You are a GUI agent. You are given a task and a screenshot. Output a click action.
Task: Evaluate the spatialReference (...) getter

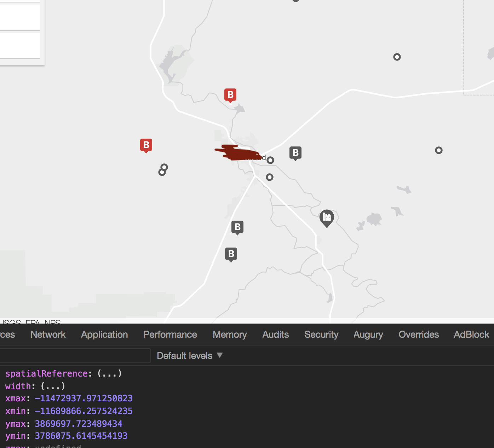110,374
